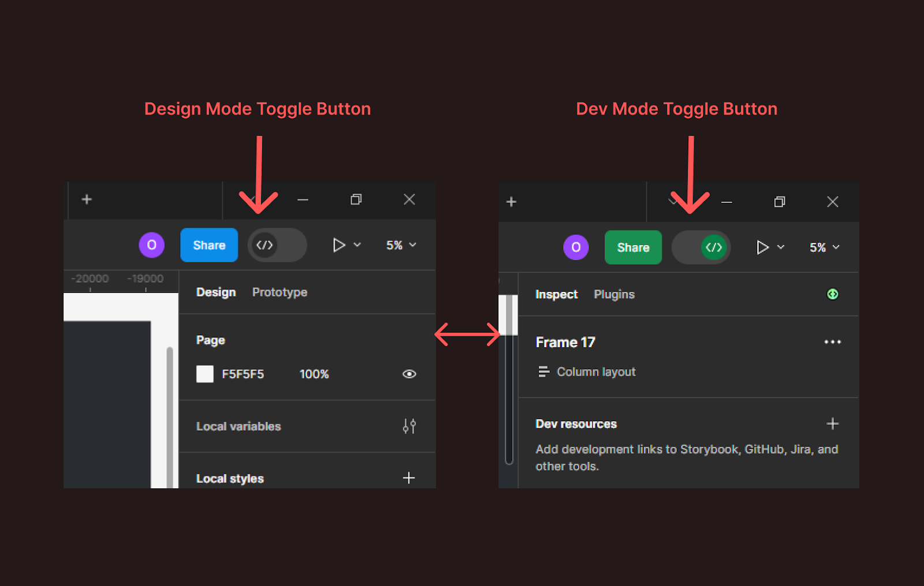Add a Dev resource with plus icon

tap(832, 424)
